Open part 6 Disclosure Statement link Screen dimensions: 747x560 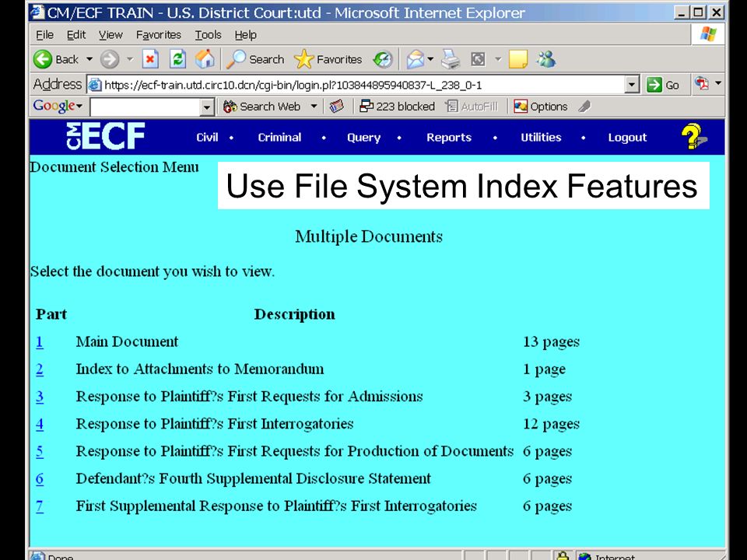click(x=40, y=478)
